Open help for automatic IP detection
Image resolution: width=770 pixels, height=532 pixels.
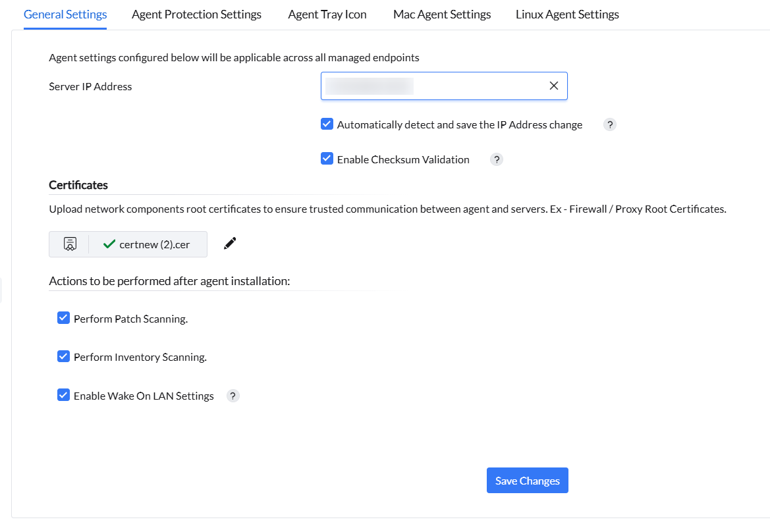pyautogui.click(x=610, y=124)
